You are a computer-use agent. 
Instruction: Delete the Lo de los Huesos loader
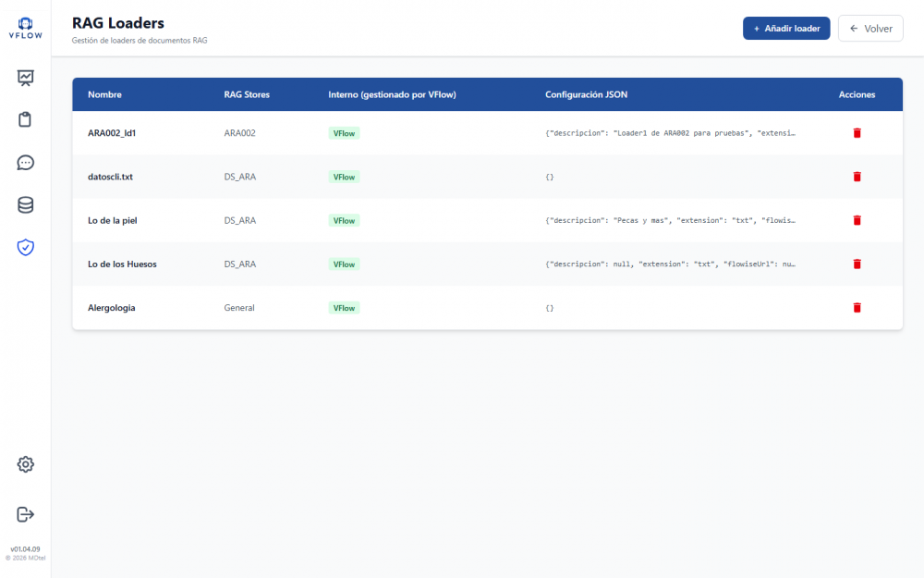(x=857, y=264)
